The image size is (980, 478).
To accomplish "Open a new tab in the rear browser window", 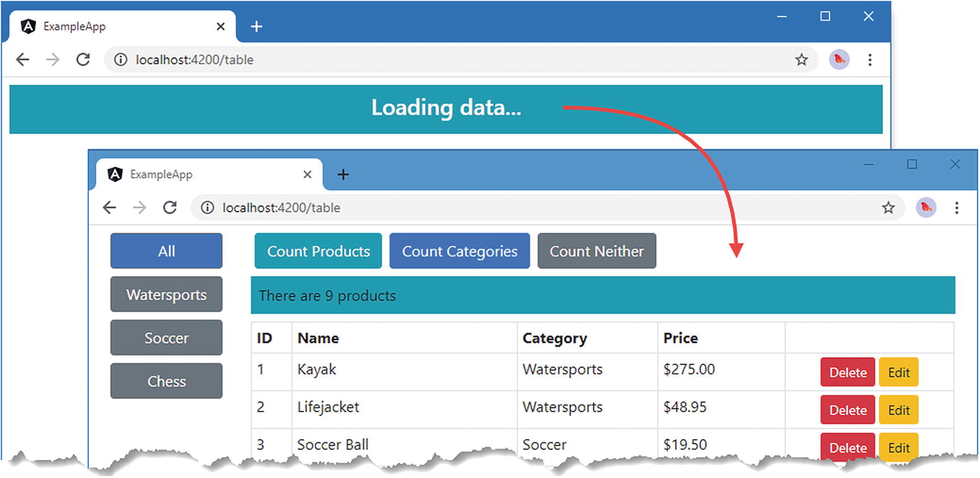I will 256,26.
